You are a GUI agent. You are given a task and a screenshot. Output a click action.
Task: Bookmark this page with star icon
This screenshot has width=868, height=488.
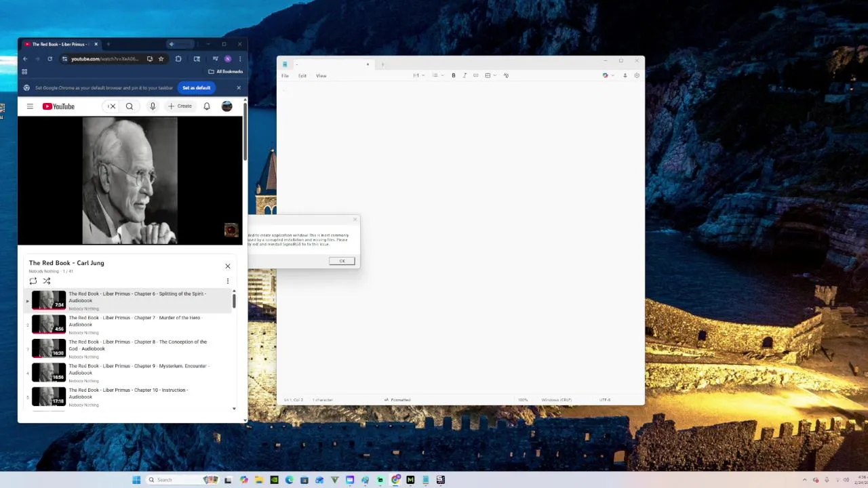pyautogui.click(x=161, y=59)
